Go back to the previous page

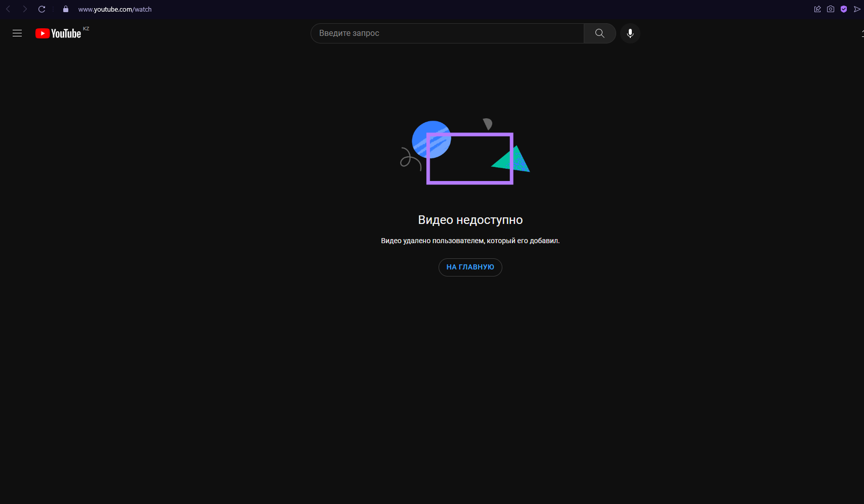click(x=8, y=9)
